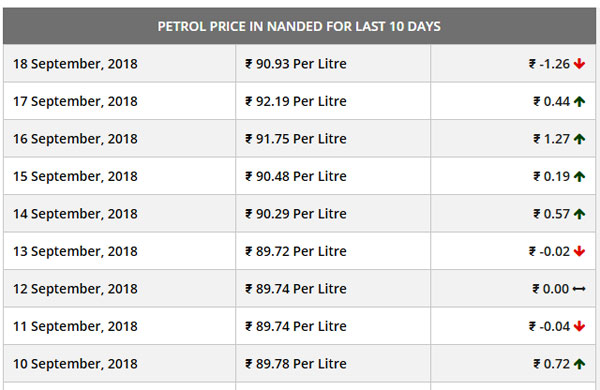The image size is (600, 390).
Task: Click the Petrol Price in Nanded table header
Action: [299, 26]
